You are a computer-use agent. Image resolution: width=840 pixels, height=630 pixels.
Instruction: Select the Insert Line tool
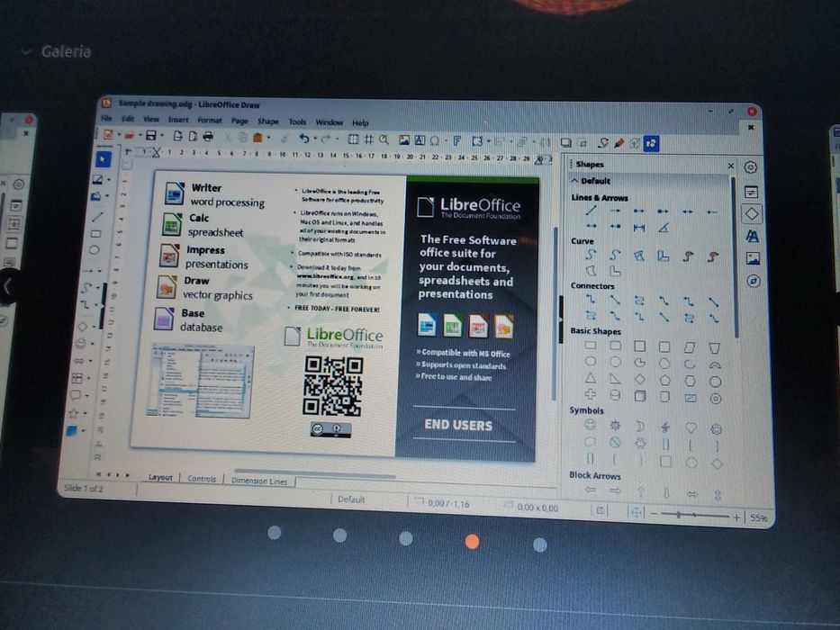(x=97, y=216)
